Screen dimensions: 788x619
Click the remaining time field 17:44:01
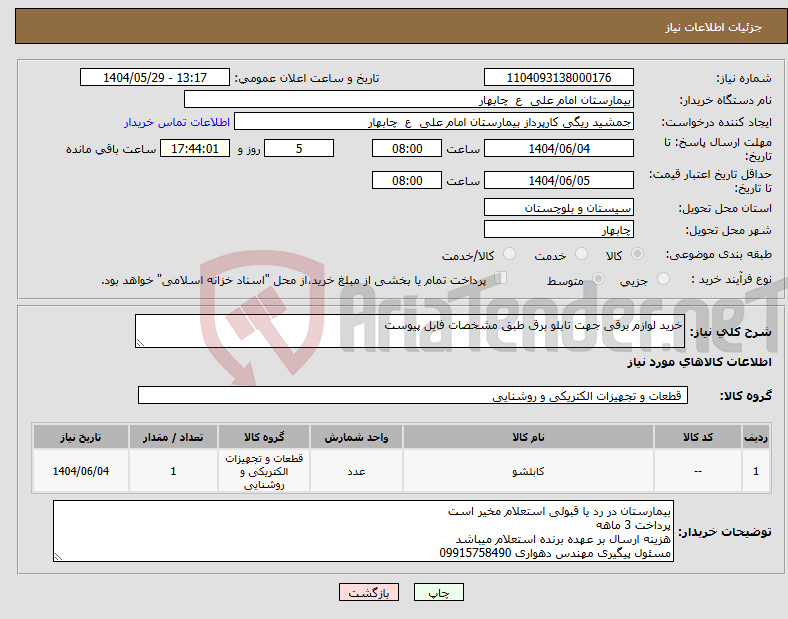click(x=195, y=148)
